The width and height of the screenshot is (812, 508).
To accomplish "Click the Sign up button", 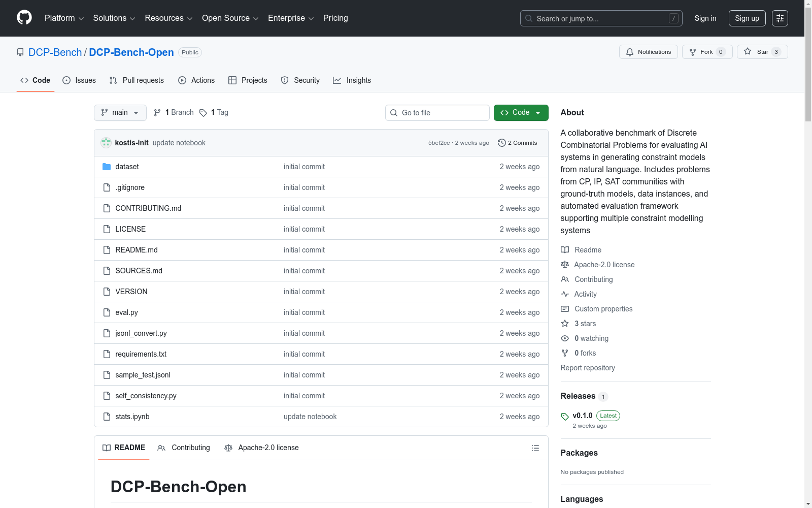I will pos(747,18).
